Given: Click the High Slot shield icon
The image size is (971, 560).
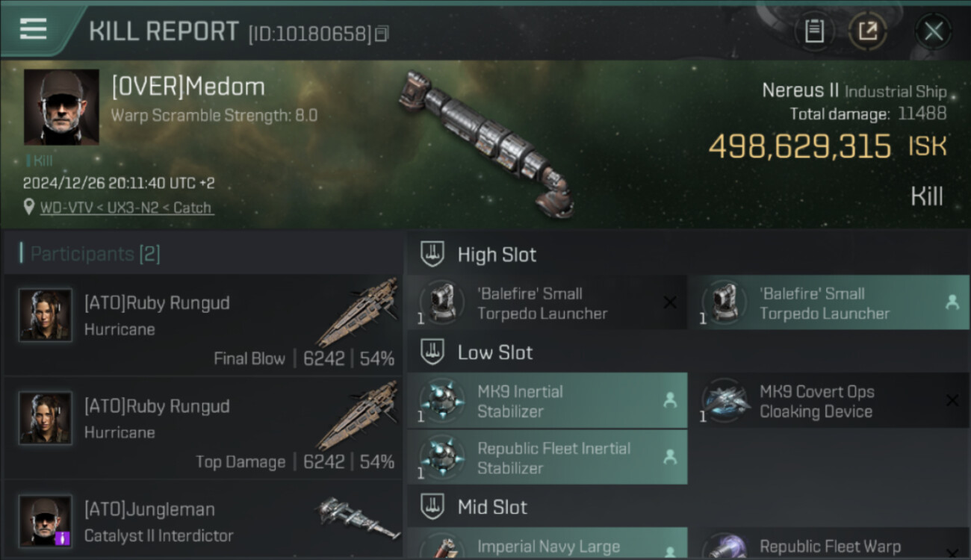Looking at the screenshot, I should click(x=432, y=254).
